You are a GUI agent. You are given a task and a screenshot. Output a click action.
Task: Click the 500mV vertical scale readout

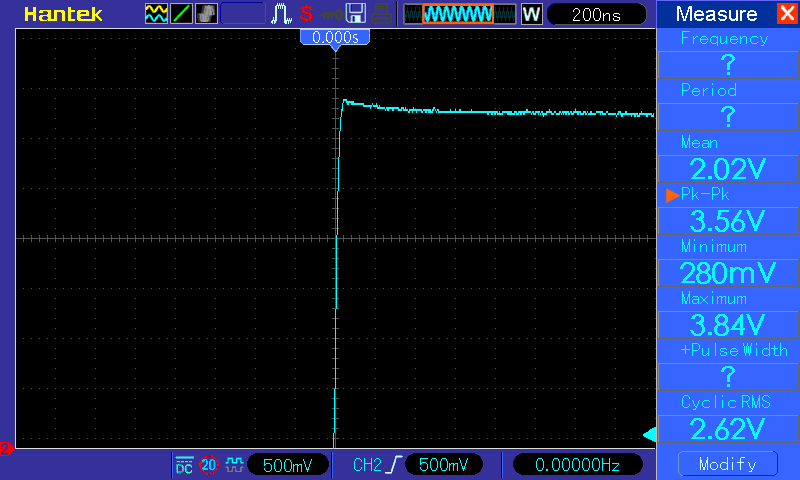(287, 465)
